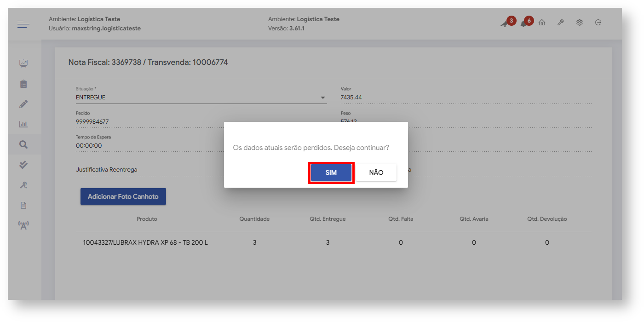Viewport: 644px width, 322px height.
Task: Click the Nota Fiscal 3369738 title
Action: (x=148, y=62)
